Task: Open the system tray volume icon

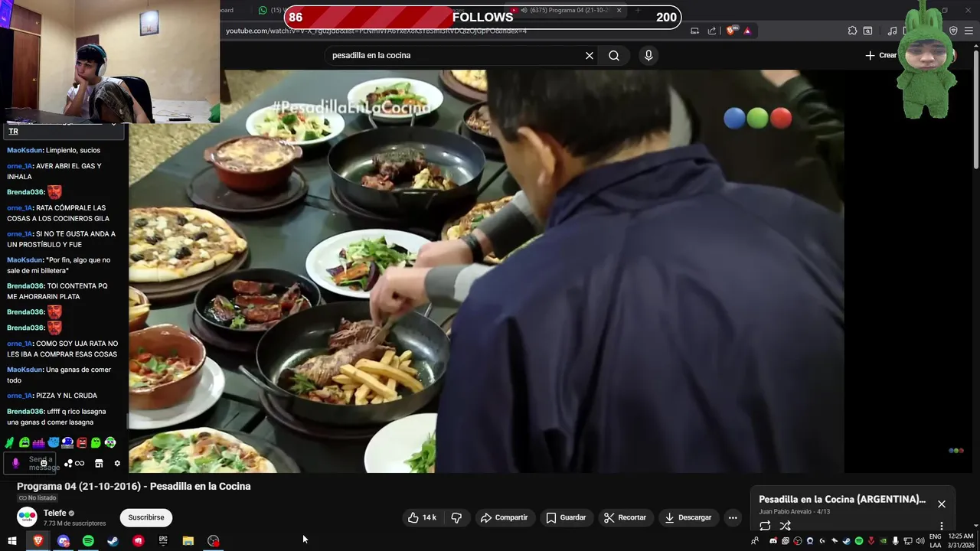Action: tap(920, 541)
